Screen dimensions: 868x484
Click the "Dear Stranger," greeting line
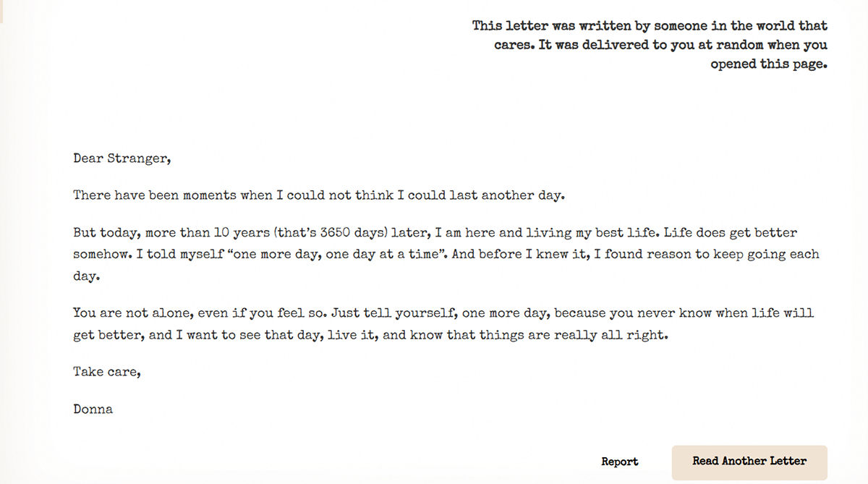[x=122, y=158]
